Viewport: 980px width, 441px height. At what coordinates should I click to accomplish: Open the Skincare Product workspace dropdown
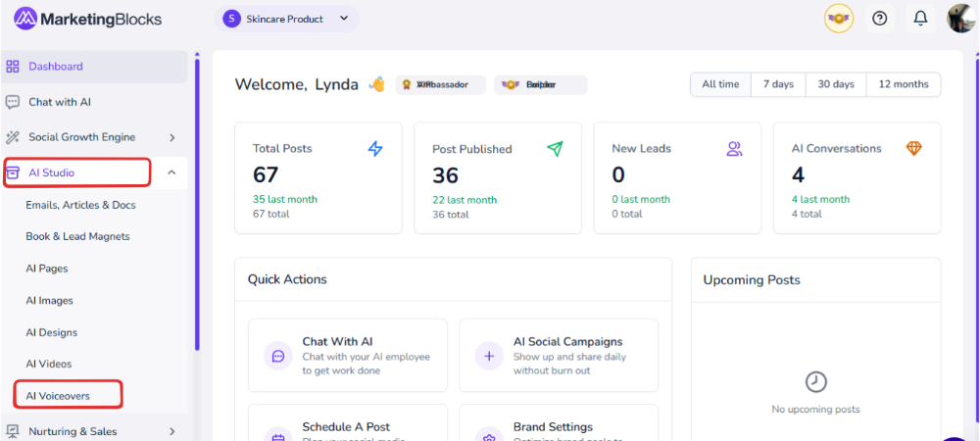click(x=286, y=19)
